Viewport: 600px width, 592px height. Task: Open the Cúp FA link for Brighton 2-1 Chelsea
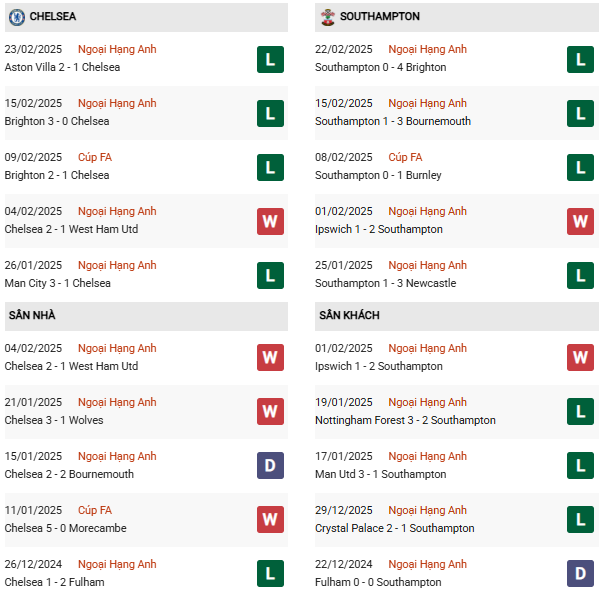tap(95, 157)
